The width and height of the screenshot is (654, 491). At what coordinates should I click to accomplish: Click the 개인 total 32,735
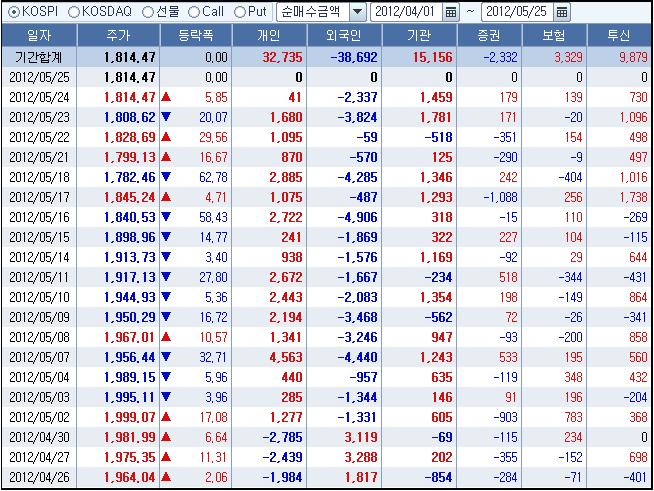pyautogui.click(x=282, y=57)
